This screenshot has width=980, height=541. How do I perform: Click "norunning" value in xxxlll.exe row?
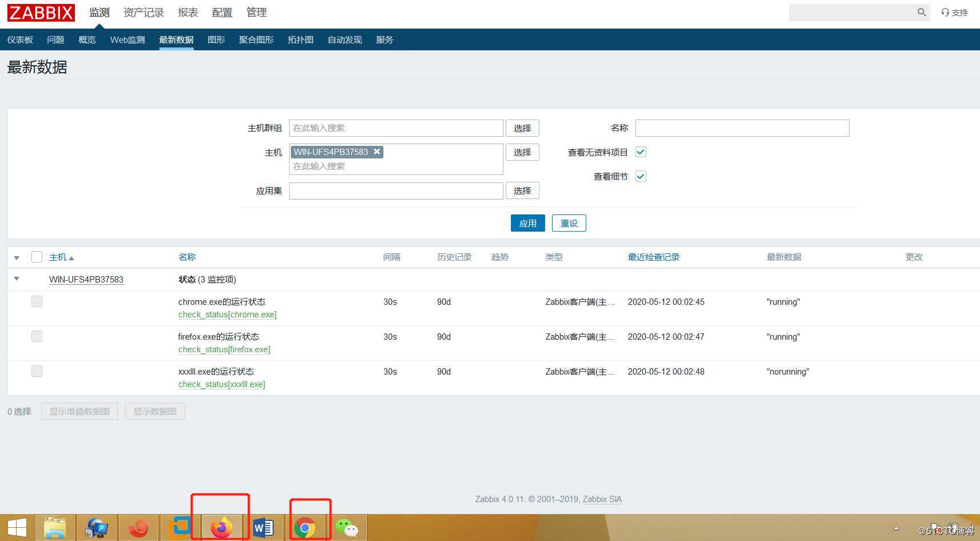click(788, 372)
